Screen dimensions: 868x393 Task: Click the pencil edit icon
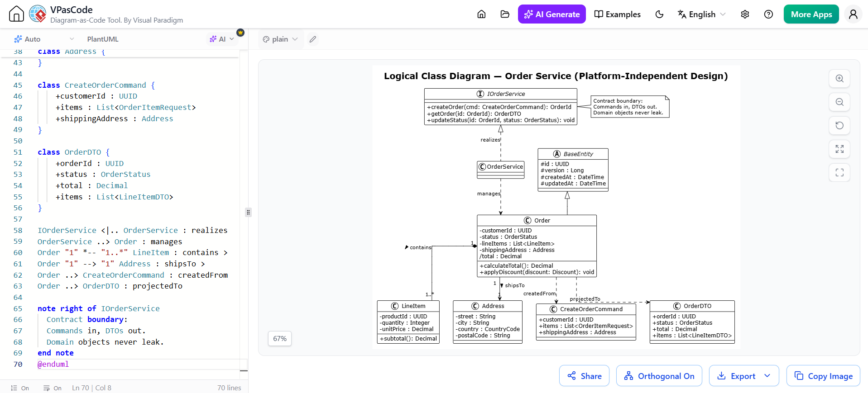[x=312, y=39]
